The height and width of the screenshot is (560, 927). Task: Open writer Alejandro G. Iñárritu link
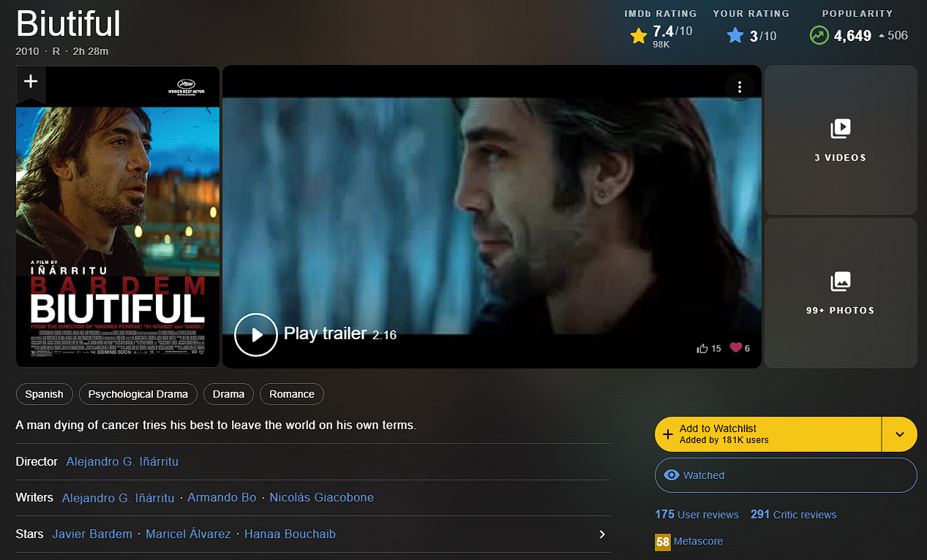119,497
